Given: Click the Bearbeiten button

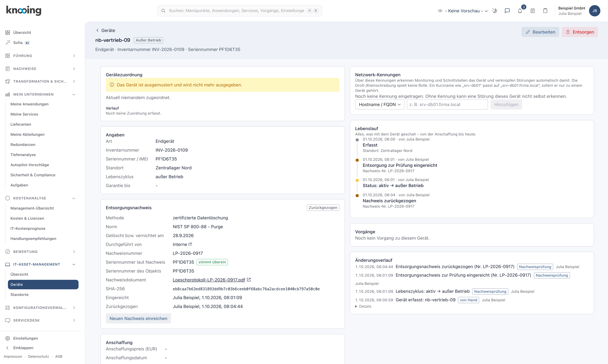Looking at the screenshot, I should point(540,32).
